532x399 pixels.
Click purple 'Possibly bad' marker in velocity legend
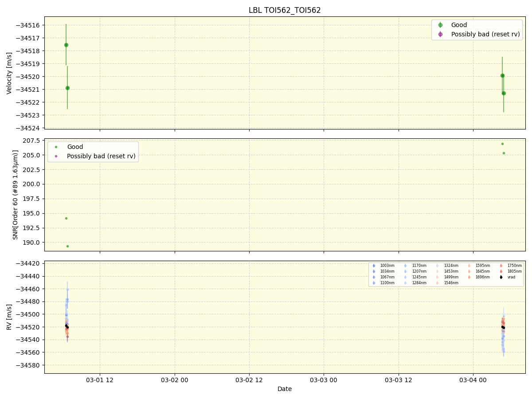point(440,34)
